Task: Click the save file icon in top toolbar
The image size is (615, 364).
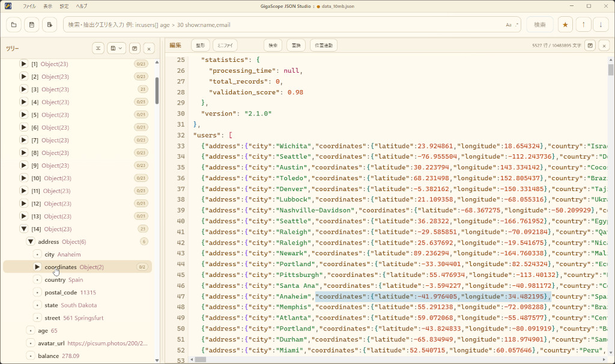Action: point(32,25)
